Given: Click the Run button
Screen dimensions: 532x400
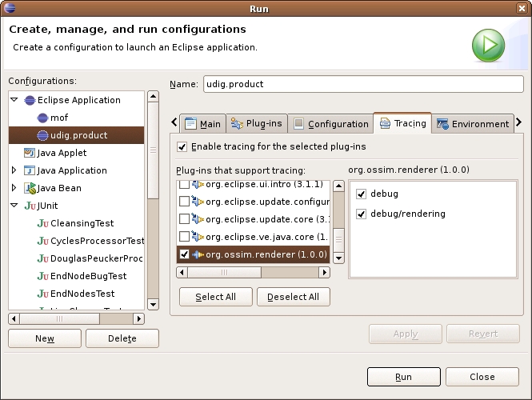Looking at the screenshot, I should point(404,377).
